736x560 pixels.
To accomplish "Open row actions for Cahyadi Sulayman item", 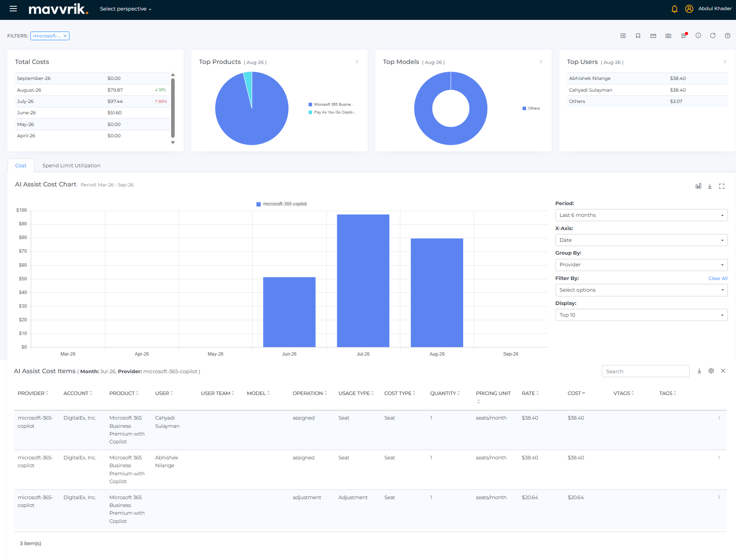I will tap(719, 418).
